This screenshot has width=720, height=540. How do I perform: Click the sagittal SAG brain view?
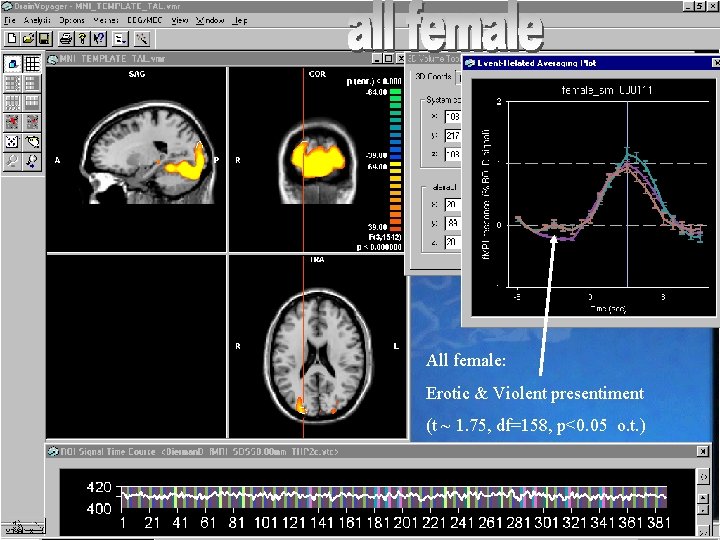(136, 159)
